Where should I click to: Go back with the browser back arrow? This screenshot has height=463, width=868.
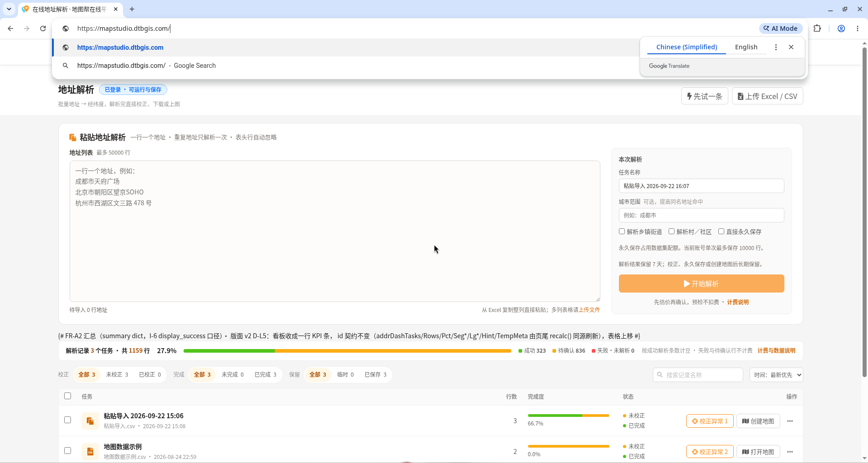(10, 28)
